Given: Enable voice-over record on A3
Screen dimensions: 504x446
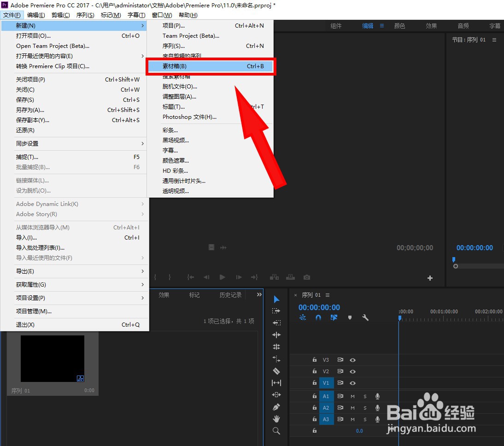Looking at the screenshot, I should click(378, 419).
